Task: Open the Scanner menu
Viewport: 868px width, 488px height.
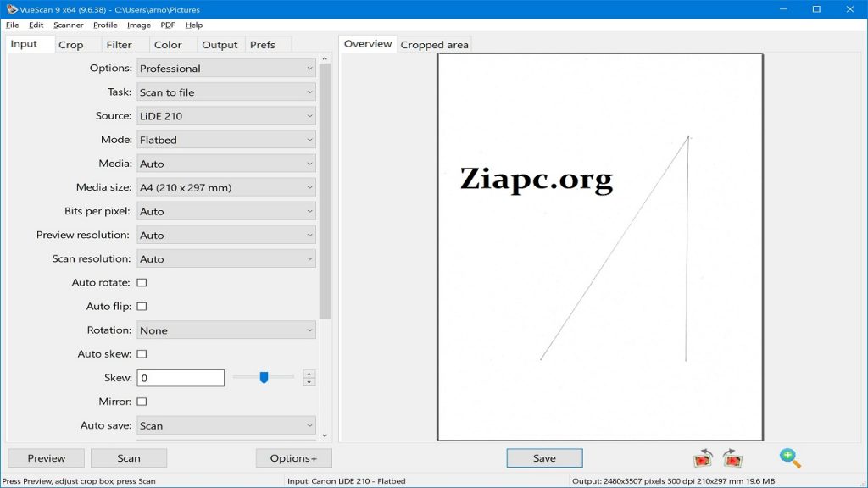Action: (69, 25)
